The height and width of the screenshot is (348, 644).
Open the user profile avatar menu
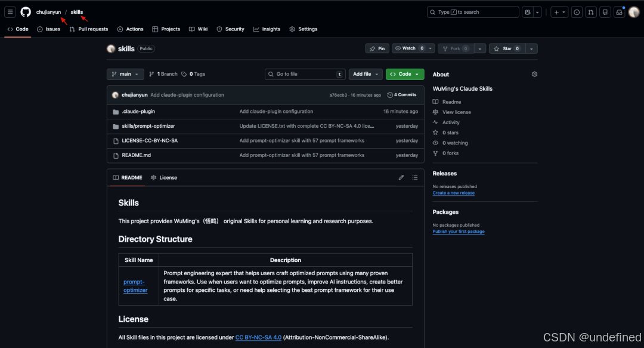(x=634, y=13)
